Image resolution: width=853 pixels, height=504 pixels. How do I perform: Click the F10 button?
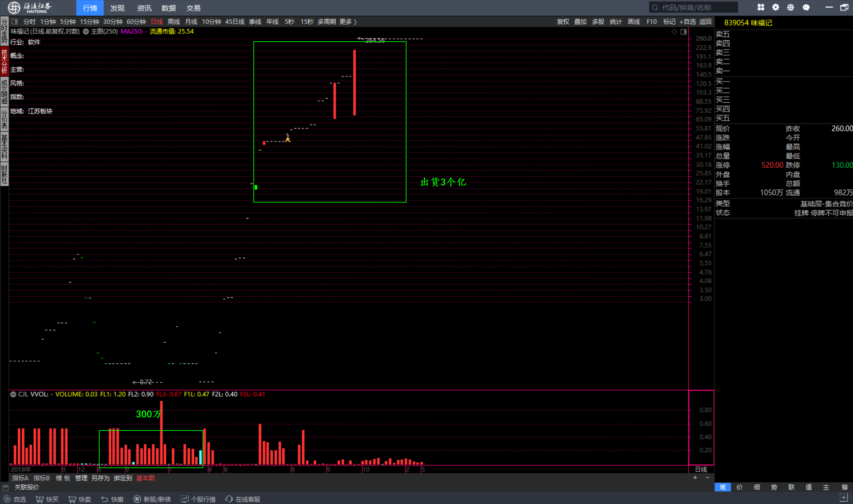tap(651, 22)
